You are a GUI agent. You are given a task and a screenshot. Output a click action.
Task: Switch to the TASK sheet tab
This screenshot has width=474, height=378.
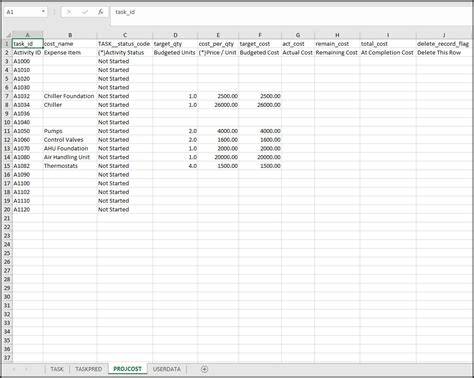(57, 369)
